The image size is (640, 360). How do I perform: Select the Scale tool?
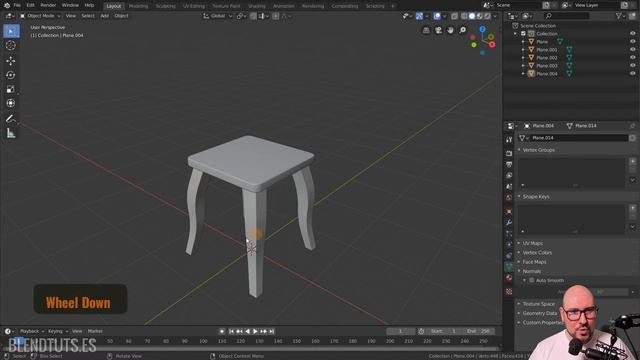[x=11, y=89]
